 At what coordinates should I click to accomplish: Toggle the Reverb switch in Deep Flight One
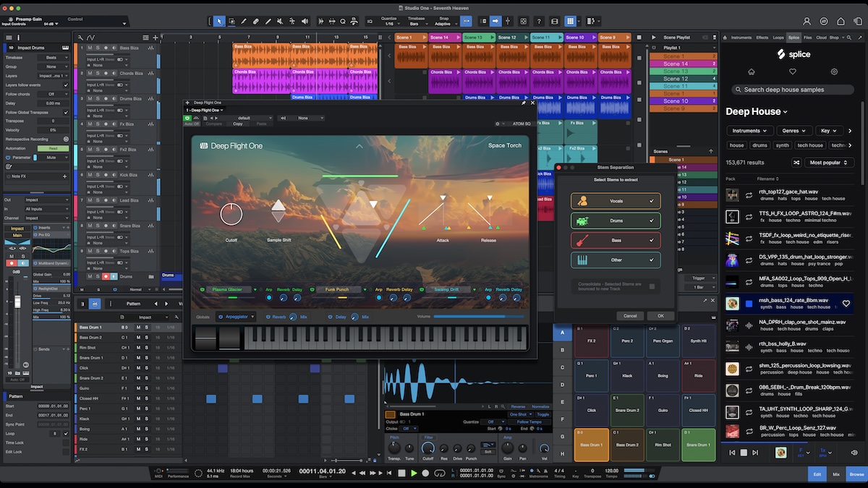click(x=268, y=317)
